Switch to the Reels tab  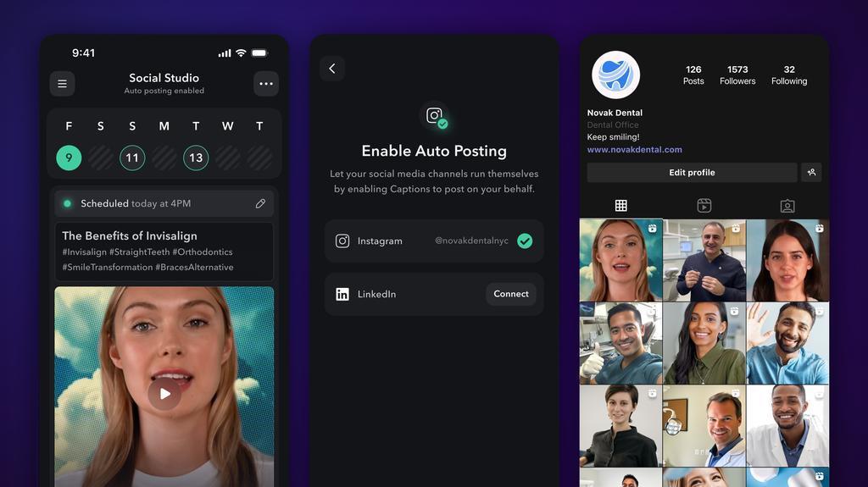pyautogui.click(x=704, y=206)
